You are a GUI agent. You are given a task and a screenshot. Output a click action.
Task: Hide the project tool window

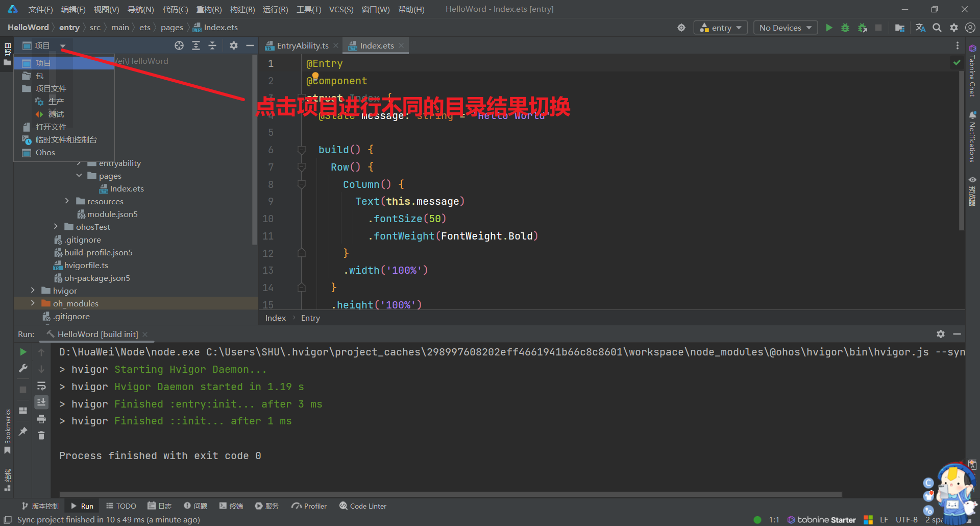250,45
